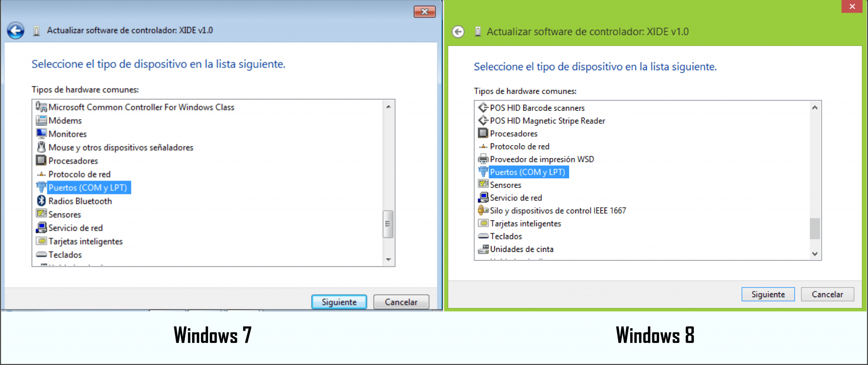The image size is (868, 365).
Task: Click the blue back arrow in Windows 7 dialog
Action: [16, 30]
